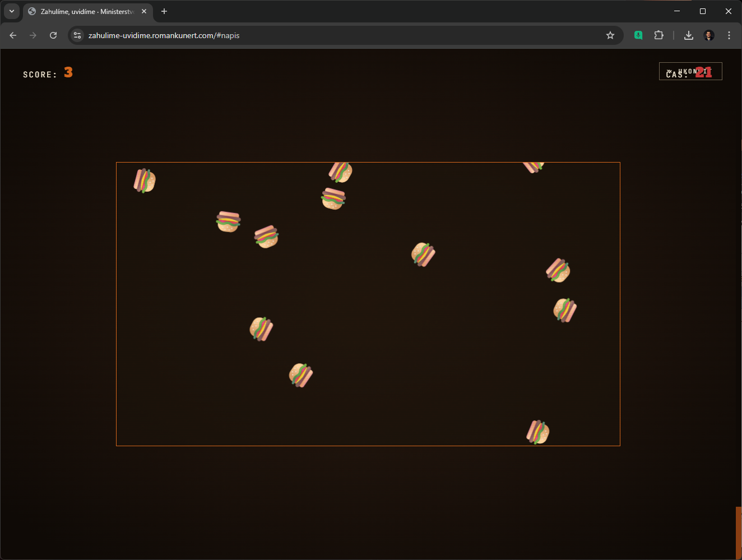The image size is (742, 560).
Task: Click the burger in the top-left corner of the game frame
Action: click(x=145, y=181)
